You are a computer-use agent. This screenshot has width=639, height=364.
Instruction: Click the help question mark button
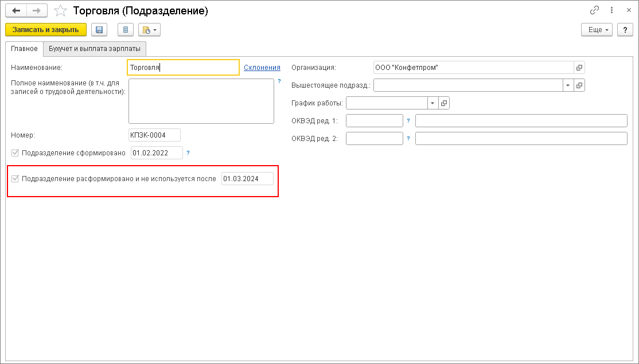(625, 30)
